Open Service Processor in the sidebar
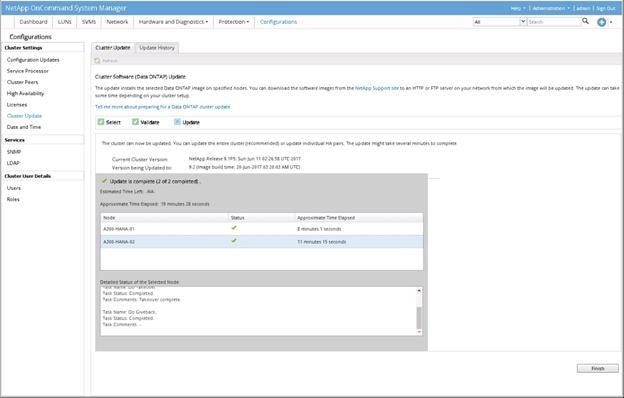The width and height of the screenshot is (624, 398). pyautogui.click(x=27, y=71)
